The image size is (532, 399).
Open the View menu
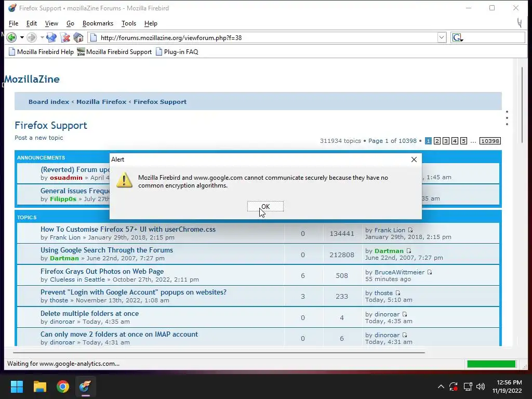(51, 23)
